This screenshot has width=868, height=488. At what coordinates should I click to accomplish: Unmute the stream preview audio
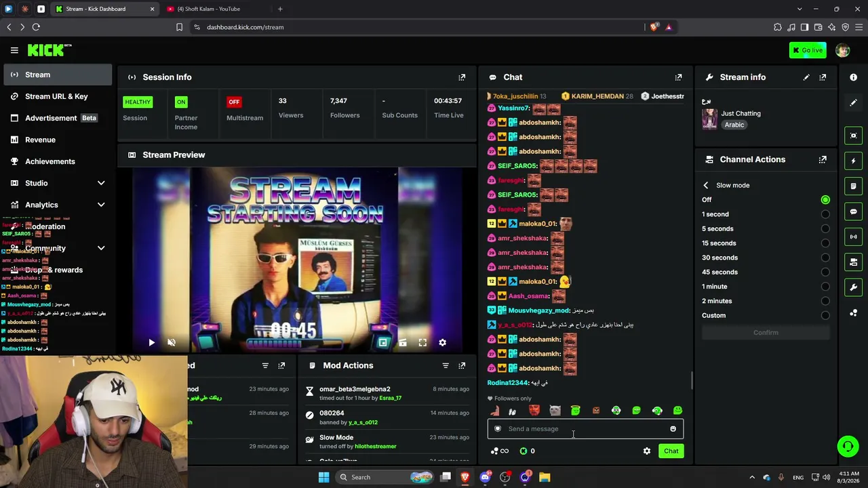coord(172,343)
